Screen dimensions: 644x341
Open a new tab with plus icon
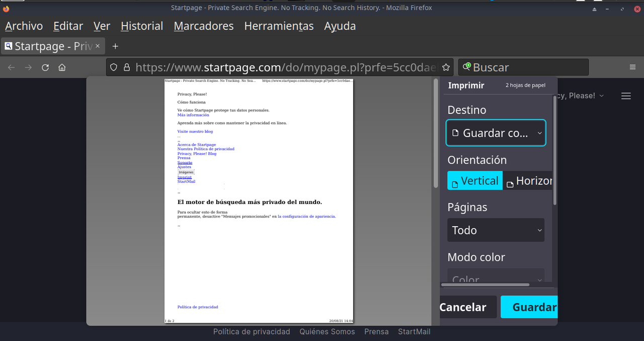coord(115,46)
